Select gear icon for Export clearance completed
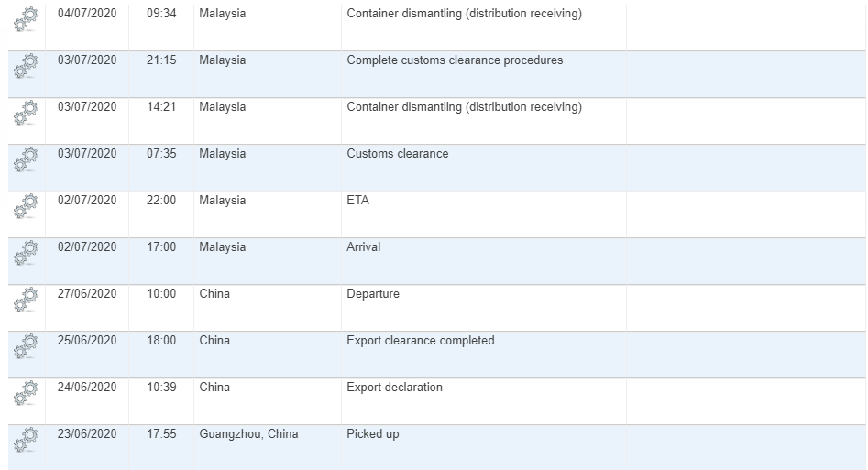 coord(26,346)
